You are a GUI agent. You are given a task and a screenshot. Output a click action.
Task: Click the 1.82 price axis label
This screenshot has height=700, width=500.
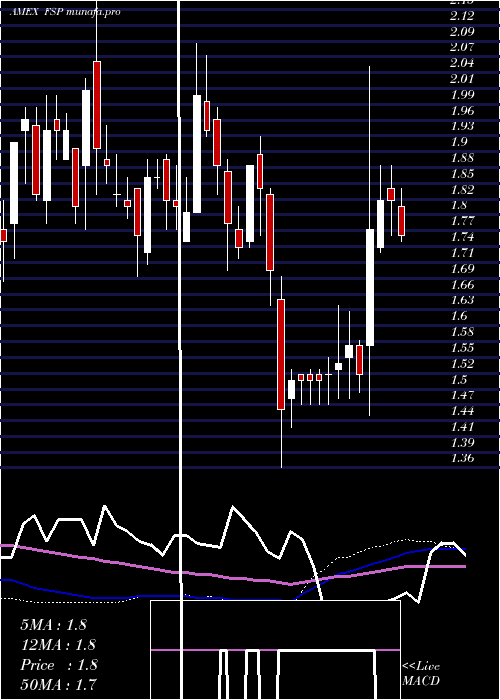462,190
